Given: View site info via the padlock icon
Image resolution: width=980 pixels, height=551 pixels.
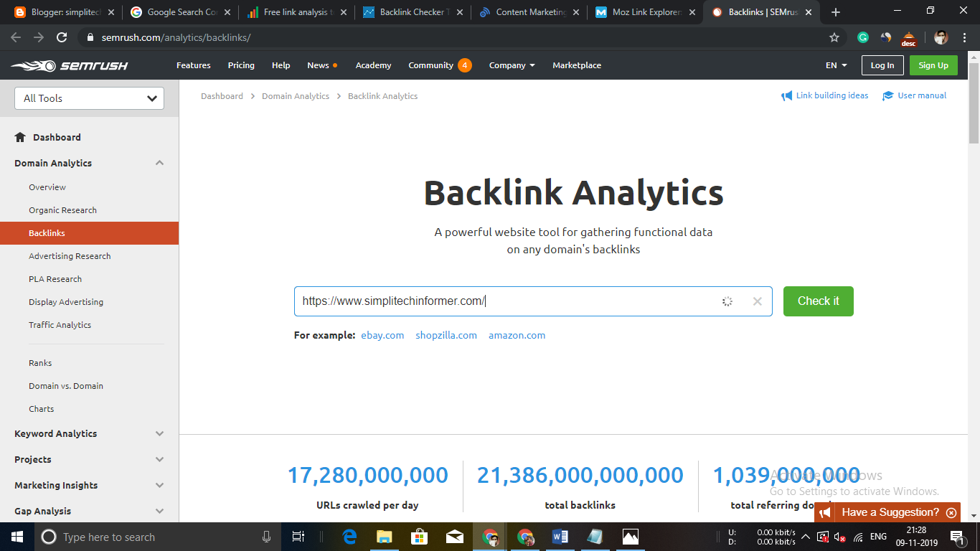Looking at the screenshot, I should coord(90,37).
